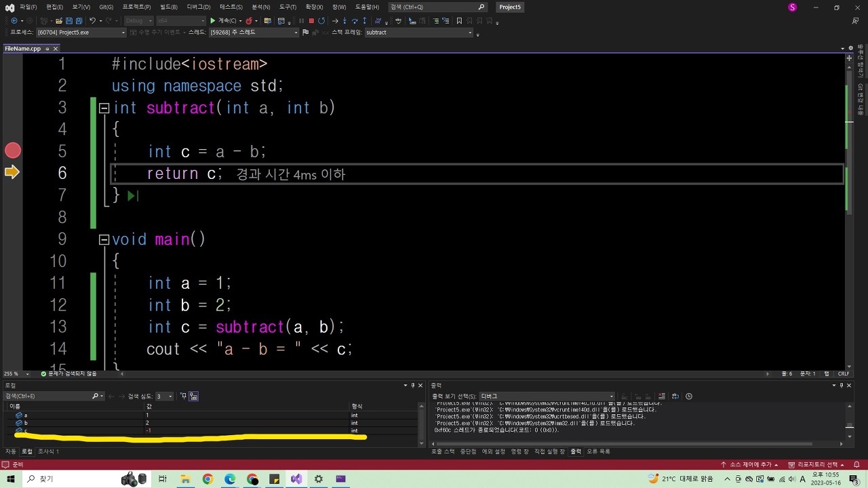Click the breakpoint red dot on line 5
The image size is (868, 488).
[x=13, y=150]
